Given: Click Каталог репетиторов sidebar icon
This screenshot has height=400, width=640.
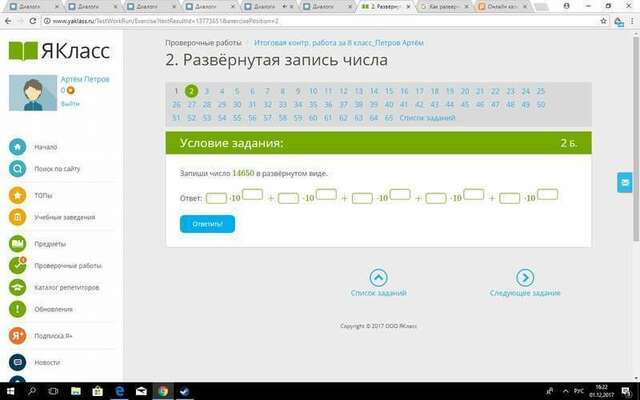Looking at the screenshot, I should click(18, 287).
